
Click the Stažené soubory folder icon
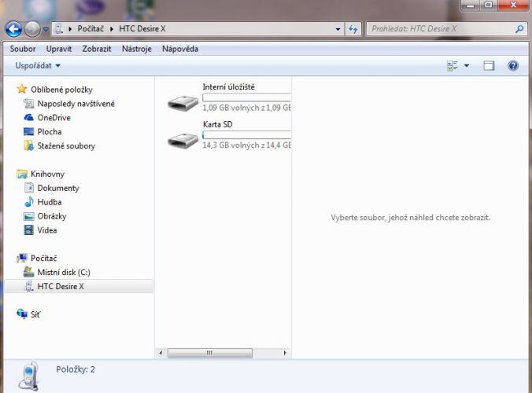29,145
